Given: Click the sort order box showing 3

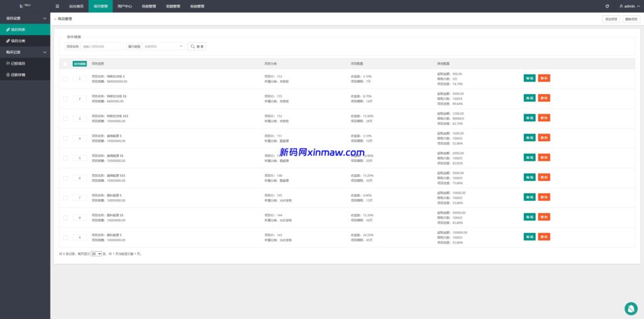Looking at the screenshot, I should coord(80,119).
